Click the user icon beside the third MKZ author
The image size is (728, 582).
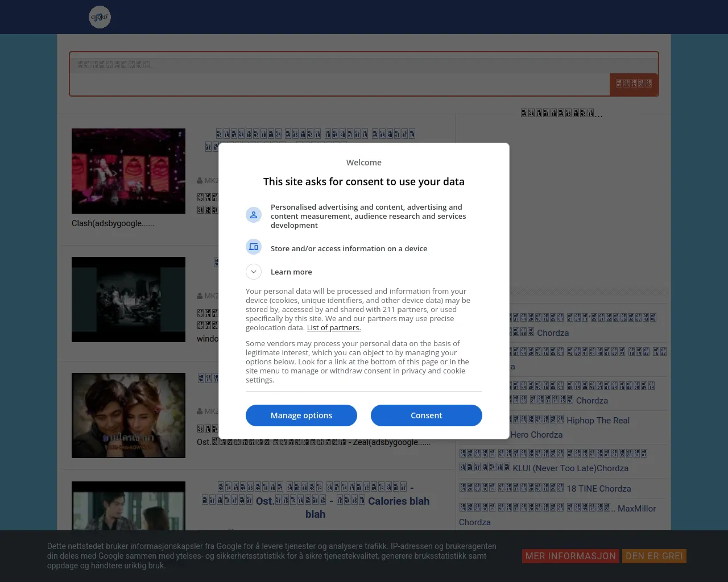coord(200,411)
